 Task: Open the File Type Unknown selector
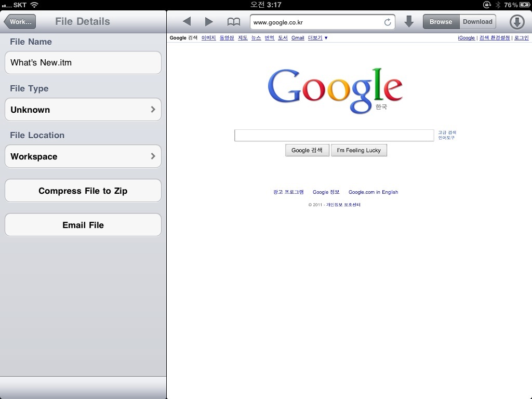pos(83,109)
